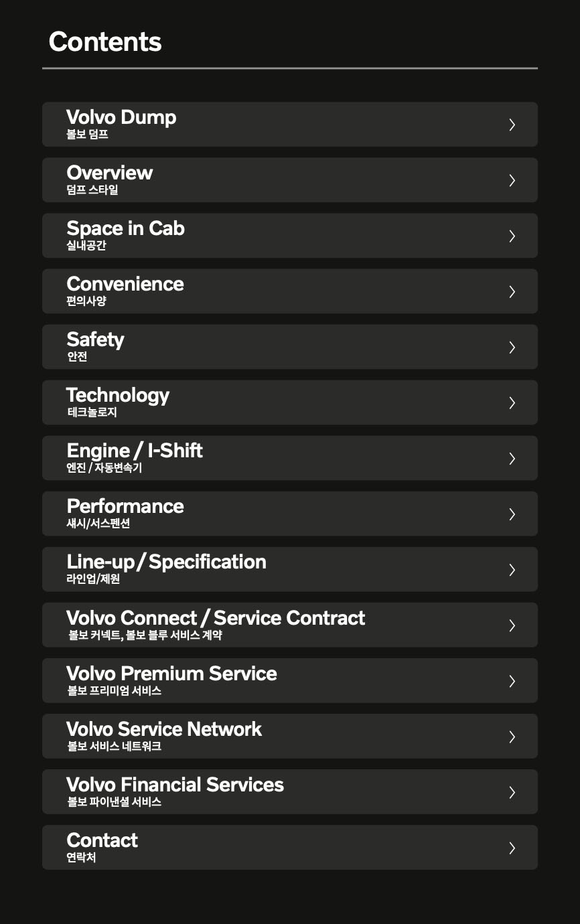Viewport: 580px width, 924px height.
Task: Open the Volvo Financial Services page
Action: [x=175, y=785]
